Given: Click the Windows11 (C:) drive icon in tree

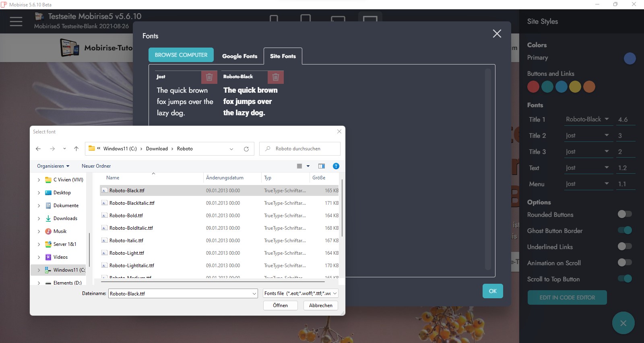Looking at the screenshot, I should coord(48,270).
